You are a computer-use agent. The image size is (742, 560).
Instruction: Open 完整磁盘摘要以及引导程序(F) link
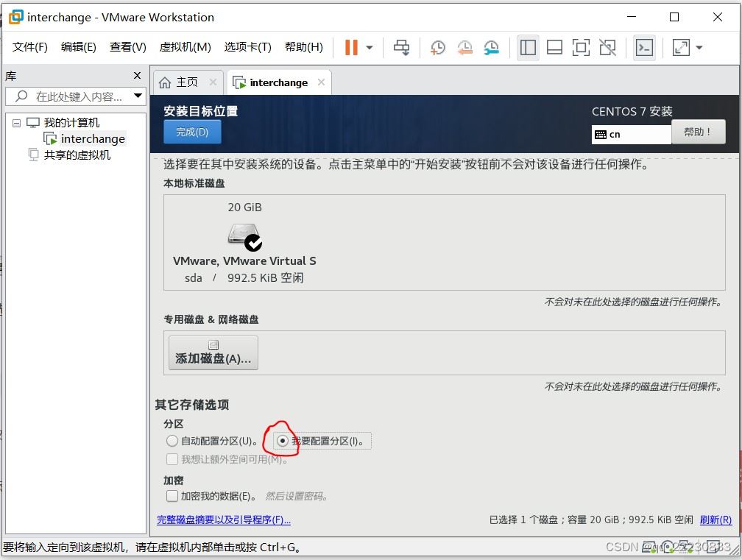[224, 520]
